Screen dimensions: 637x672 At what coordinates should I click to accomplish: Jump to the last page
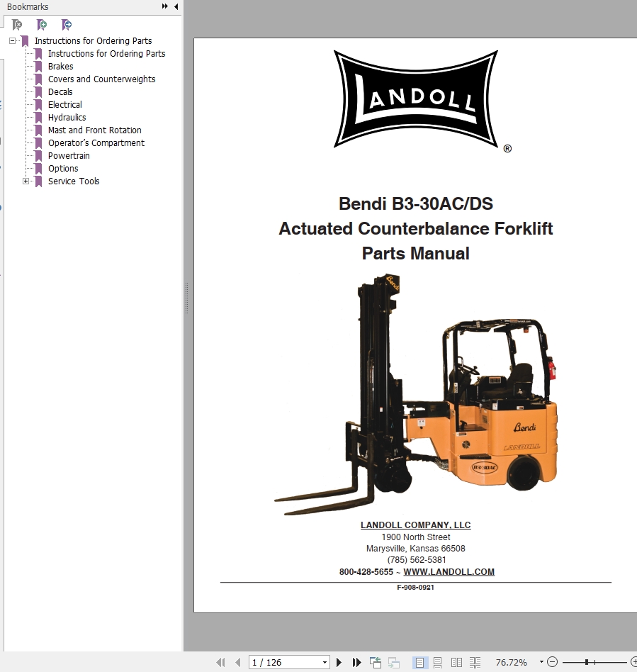tap(356, 663)
